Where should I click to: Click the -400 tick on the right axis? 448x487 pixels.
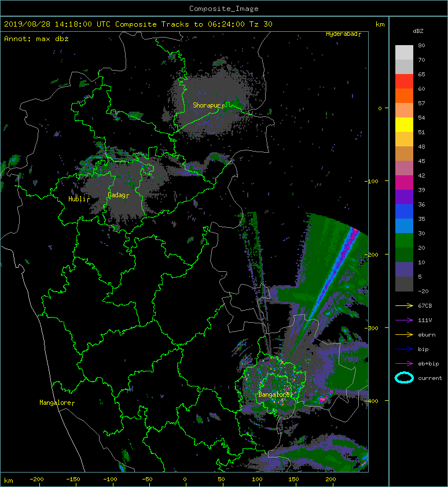[372, 401]
